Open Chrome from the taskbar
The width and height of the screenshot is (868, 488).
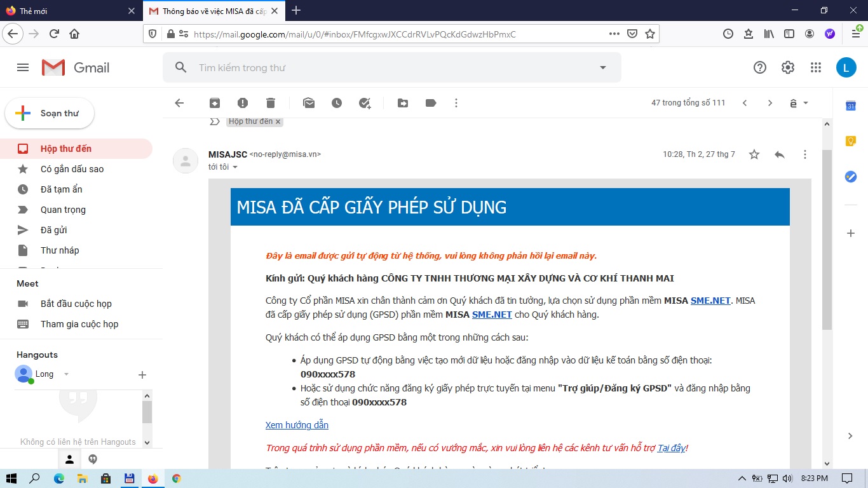pos(177,478)
